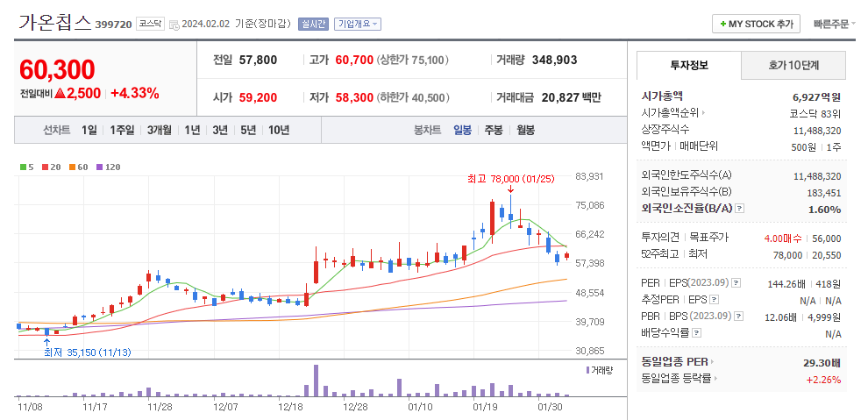Click the tallest volume bar near 12/18
The width and height of the screenshot is (868, 420).
click(x=317, y=381)
